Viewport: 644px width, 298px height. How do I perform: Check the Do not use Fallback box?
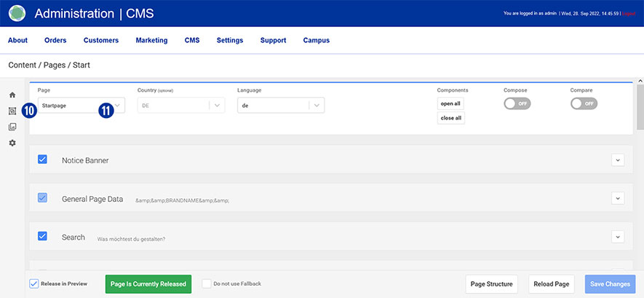tap(207, 283)
